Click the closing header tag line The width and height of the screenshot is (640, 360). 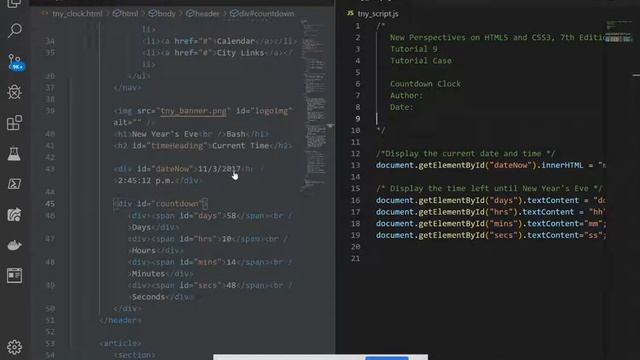120,320
